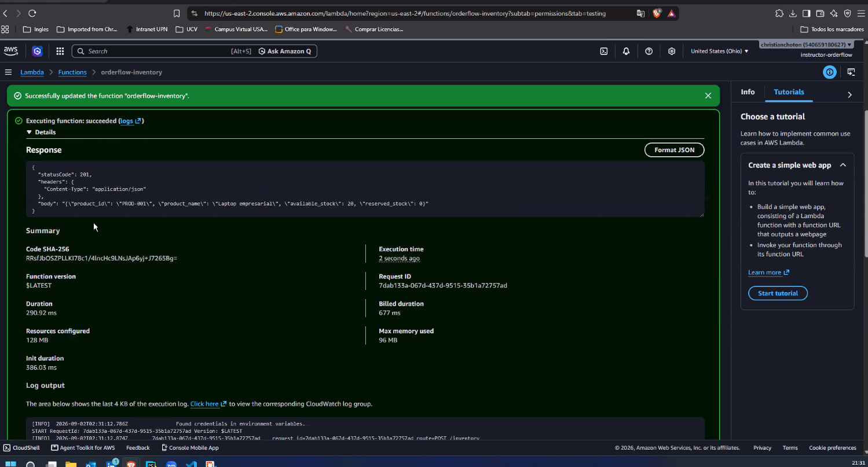This screenshot has width=868, height=467.
Task: Click the Start tutorial button
Action: [x=778, y=293]
